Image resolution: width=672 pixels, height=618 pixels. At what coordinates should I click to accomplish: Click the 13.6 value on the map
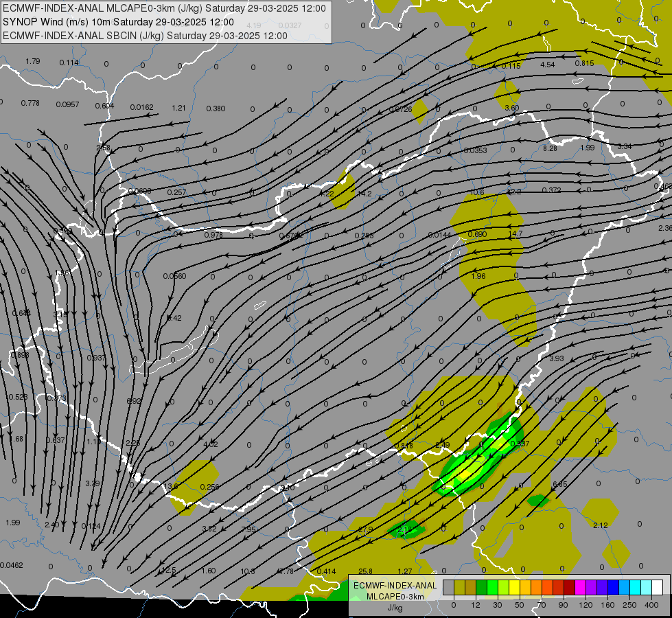click(x=172, y=486)
